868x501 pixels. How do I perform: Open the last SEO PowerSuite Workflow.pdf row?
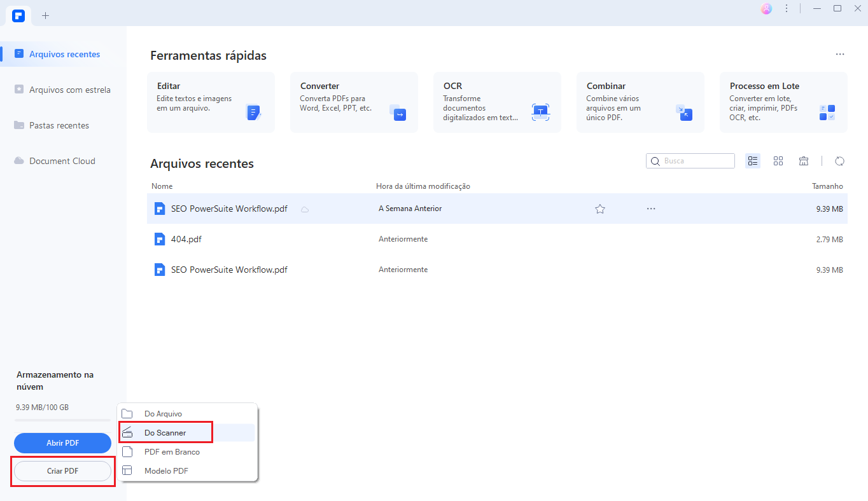497,270
